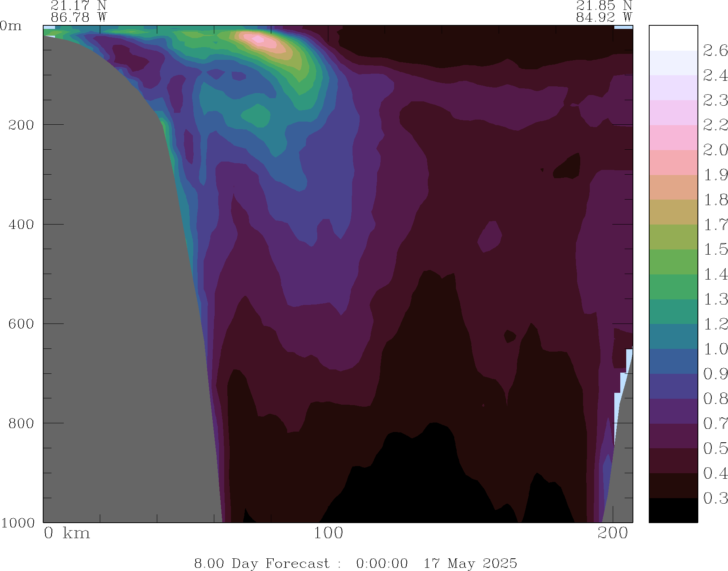Click the 100 distance axis label
The height and width of the screenshot is (571, 728).
click(x=328, y=533)
